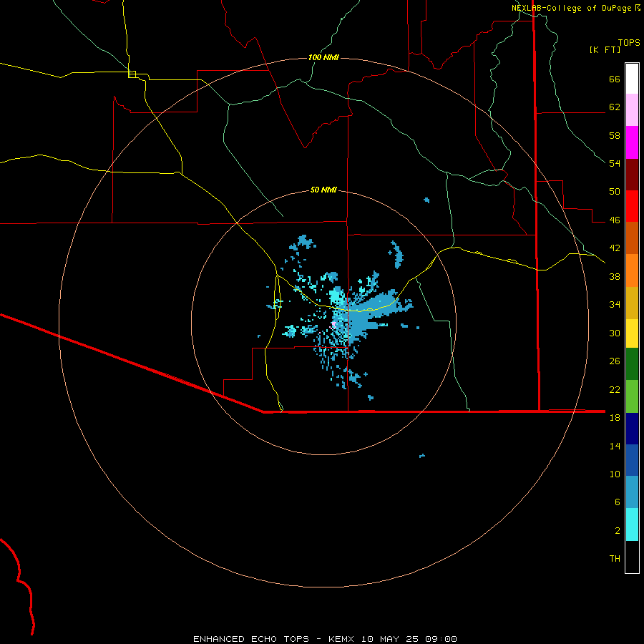Click the 6 legend value
This screenshot has height=644, width=644.
click(618, 502)
